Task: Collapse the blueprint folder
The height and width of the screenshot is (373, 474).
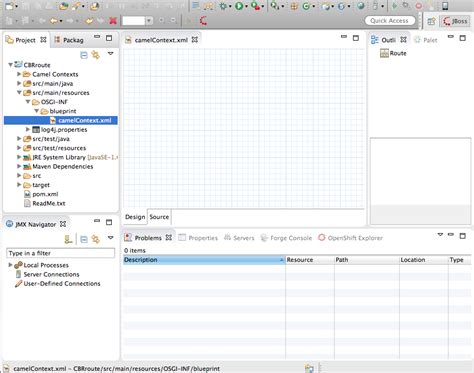Action: pos(36,111)
